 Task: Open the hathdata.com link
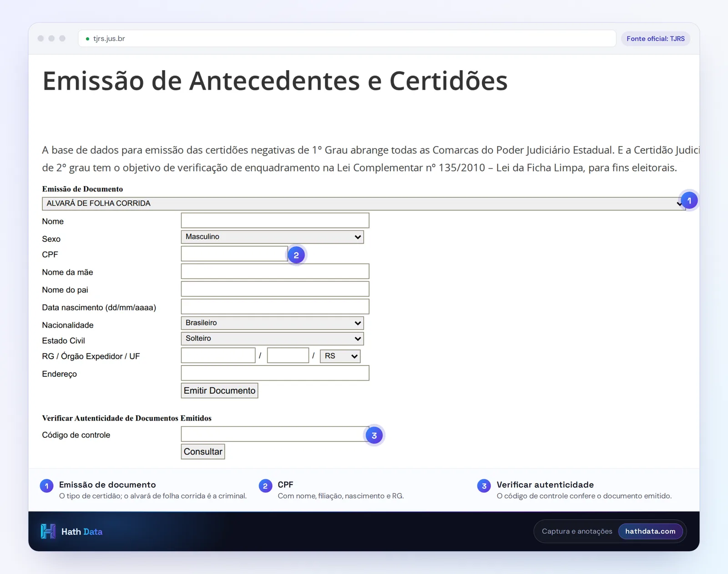(650, 531)
